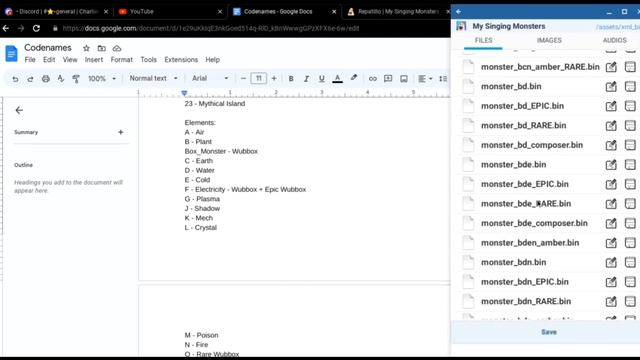Decrease font size with minus button

point(243,78)
